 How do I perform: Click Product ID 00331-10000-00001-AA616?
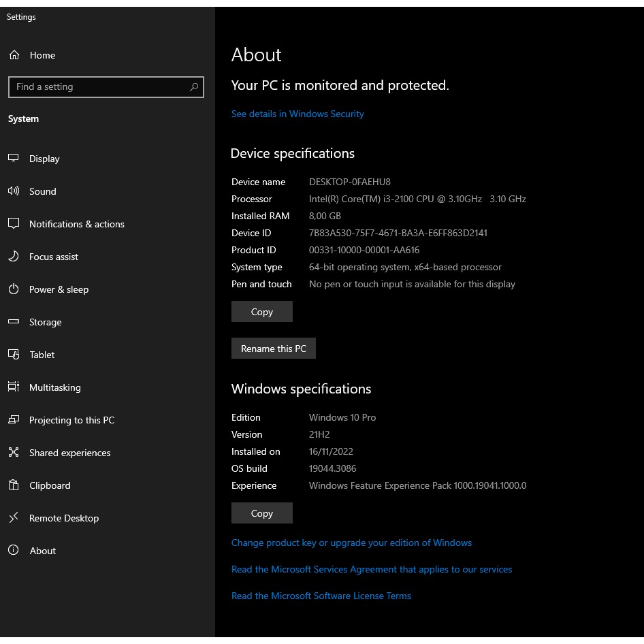364,250
